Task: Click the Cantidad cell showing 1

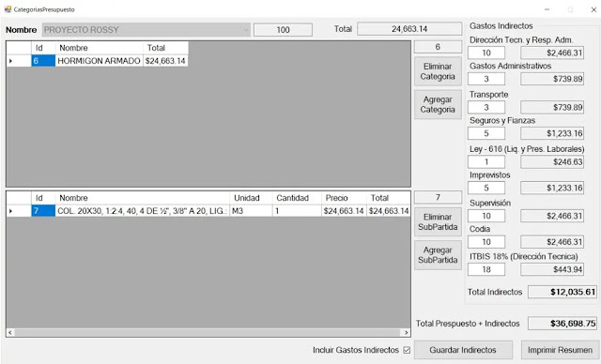Action: point(297,211)
